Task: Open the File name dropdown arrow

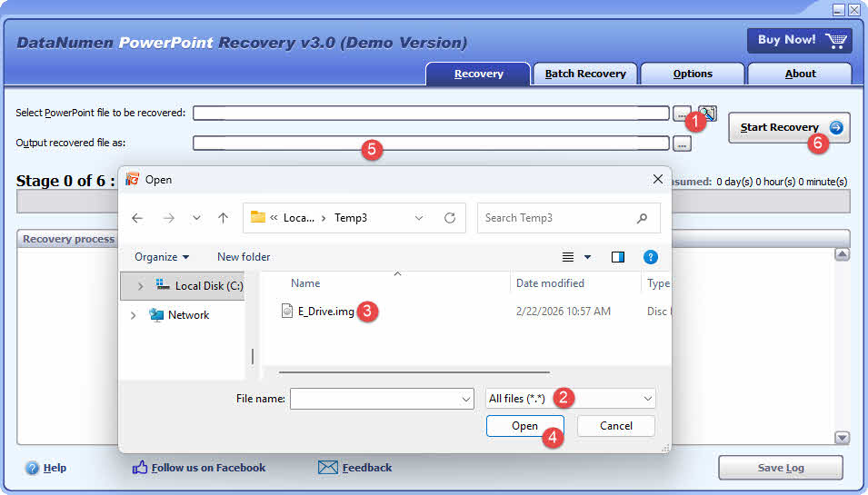Action: coord(466,399)
